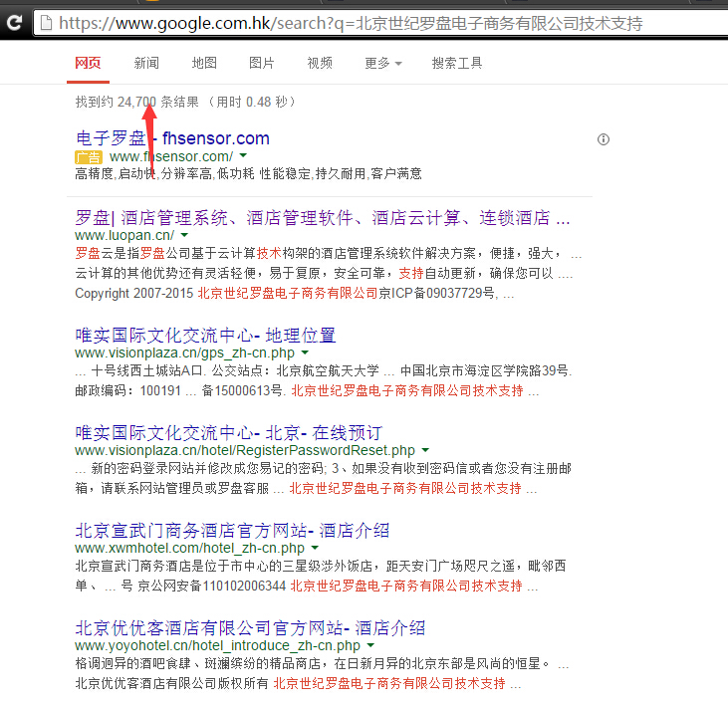Click the 广告 label badge
Screen dimensions: 728x707
pos(89,157)
